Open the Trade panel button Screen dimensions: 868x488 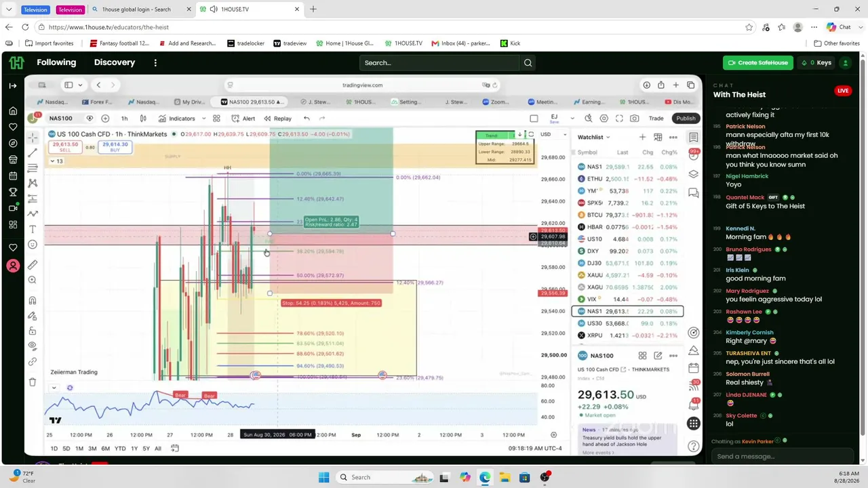(x=656, y=119)
